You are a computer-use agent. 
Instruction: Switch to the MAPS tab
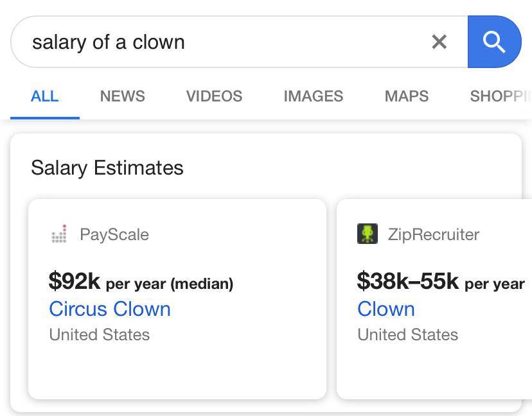tap(406, 96)
